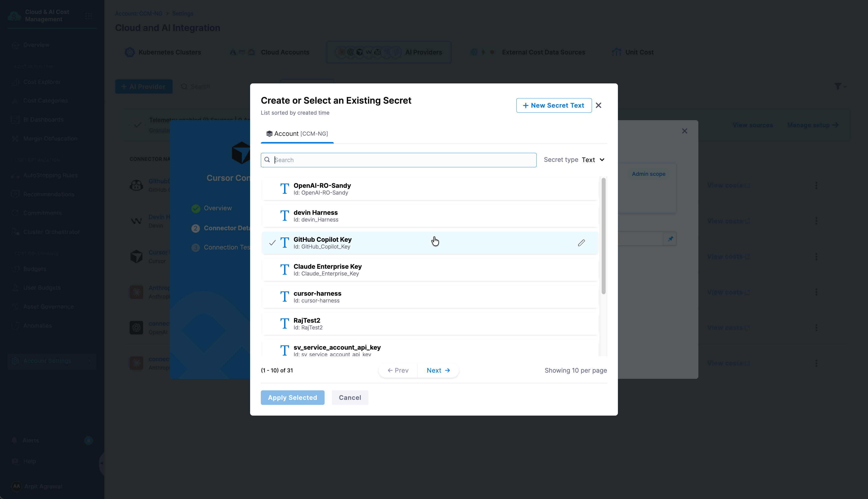Open AI Providers tab
The image size is (868, 499).
click(389, 52)
